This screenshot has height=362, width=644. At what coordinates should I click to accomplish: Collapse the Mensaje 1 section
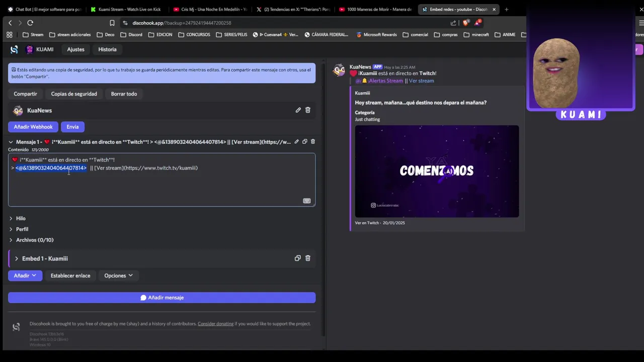(x=11, y=142)
